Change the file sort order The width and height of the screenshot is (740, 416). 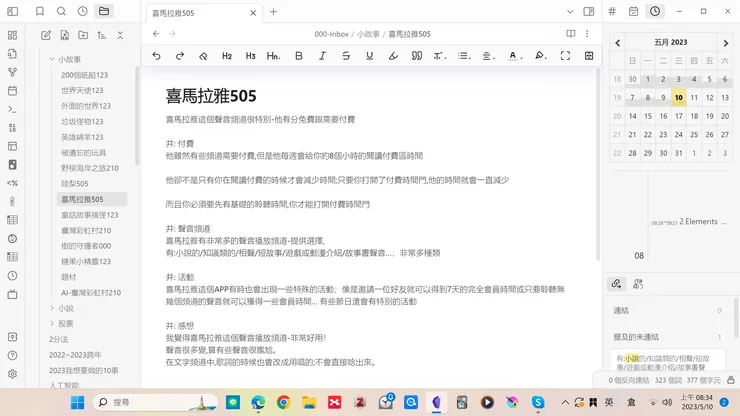pos(101,35)
